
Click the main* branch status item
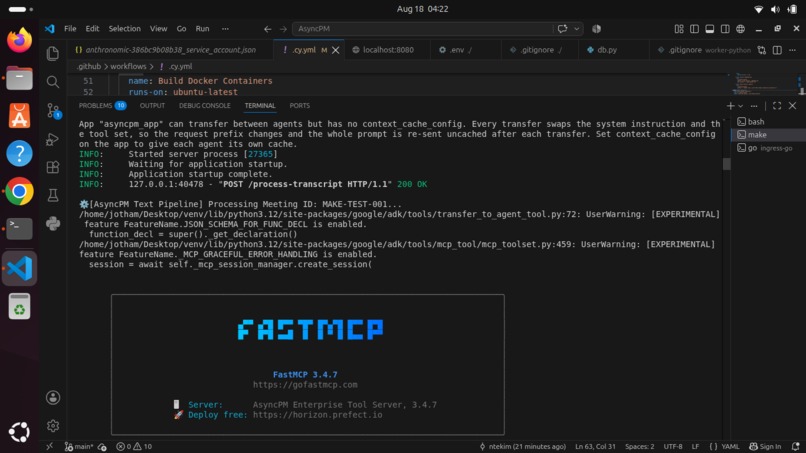(79, 446)
